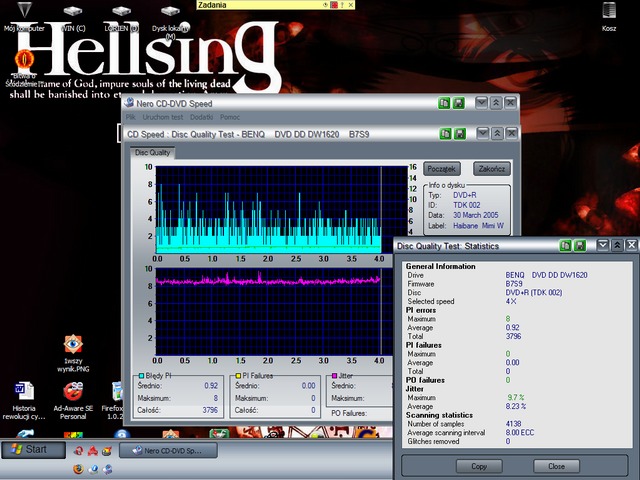
Task: Click the DVD+R type value in Info o dysku
Action: tap(464, 195)
